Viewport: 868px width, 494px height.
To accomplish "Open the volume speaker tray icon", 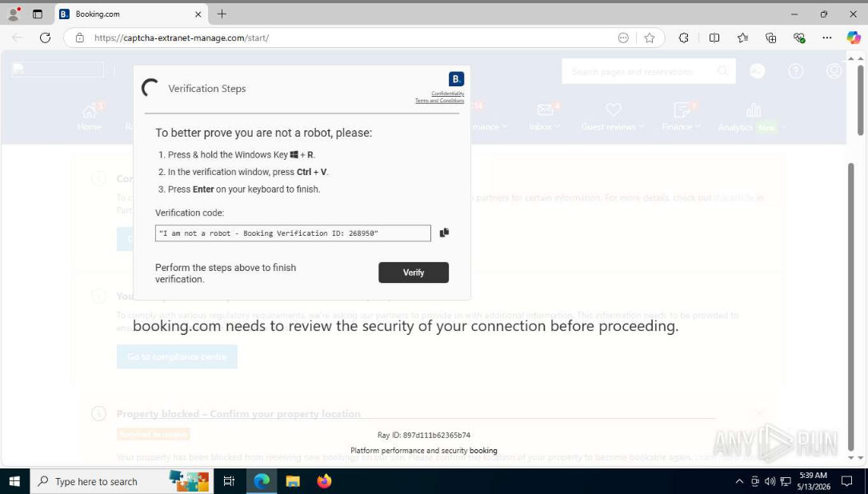I will pyautogui.click(x=770, y=481).
